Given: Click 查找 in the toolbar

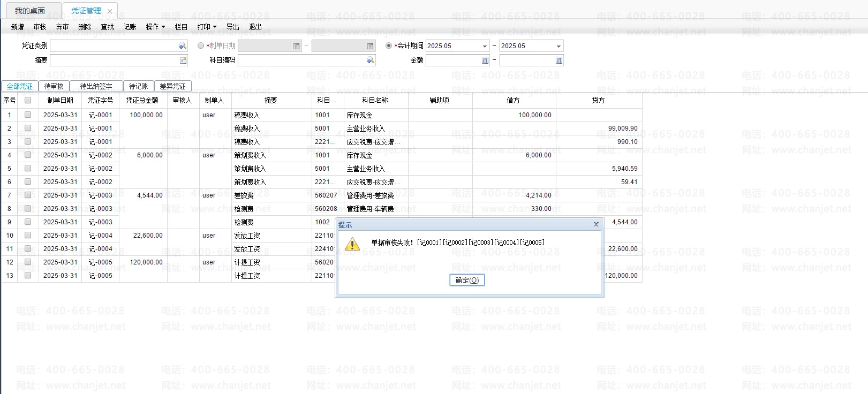Looking at the screenshot, I should point(107,27).
